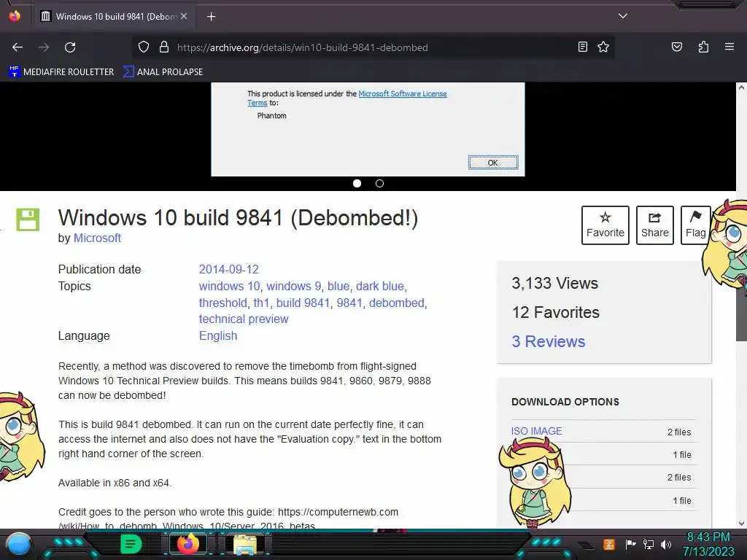Click the 12 Favorites text

click(x=555, y=312)
